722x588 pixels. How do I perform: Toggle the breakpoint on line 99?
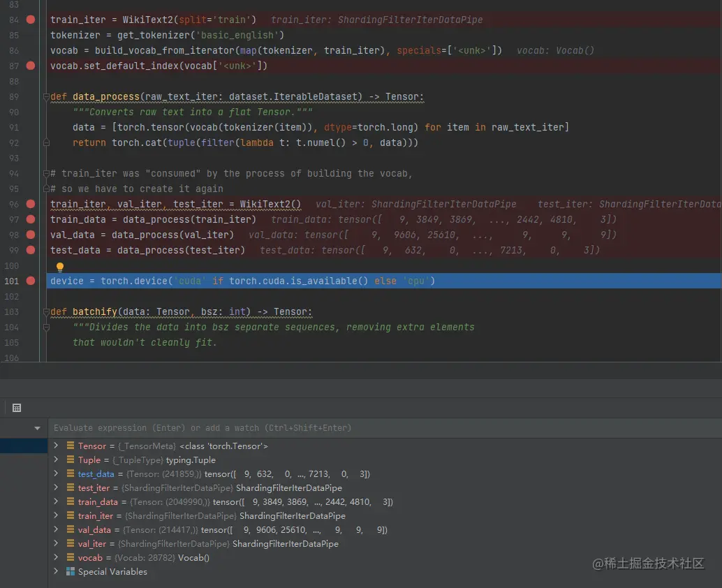[x=31, y=250]
